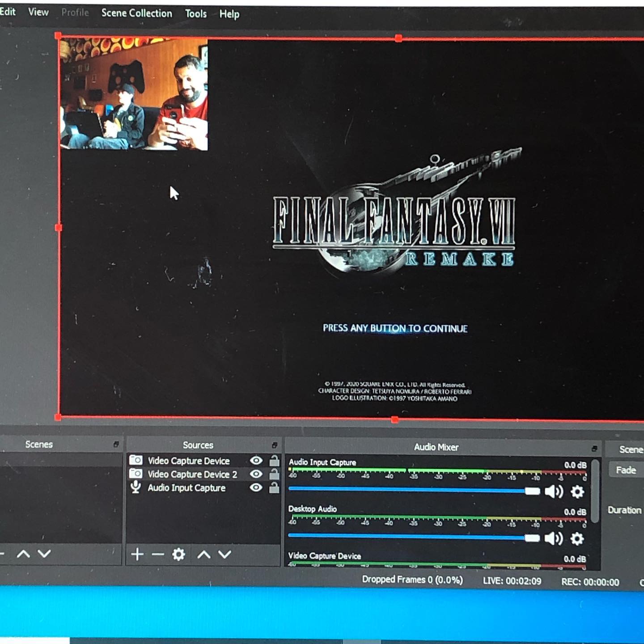
Task: Click the Dropped Frames status text
Action: 412,580
